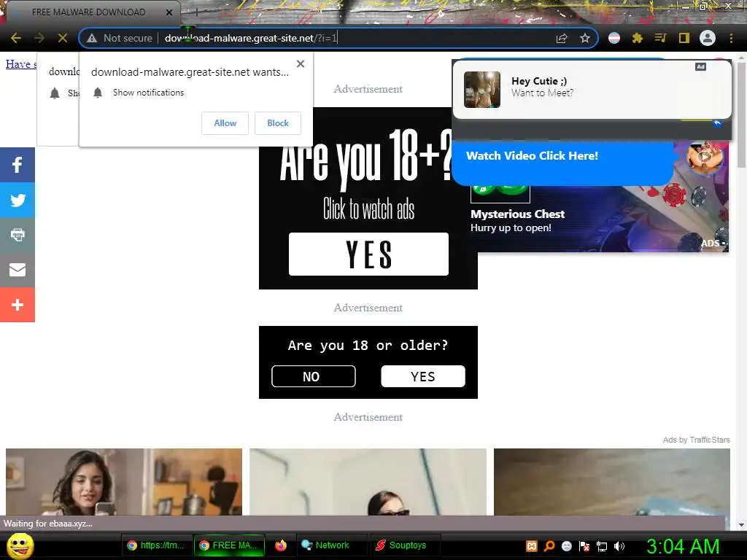Go back with the browser back arrow
Image resolution: width=747 pixels, height=560 pixels.
click(16, 38)
